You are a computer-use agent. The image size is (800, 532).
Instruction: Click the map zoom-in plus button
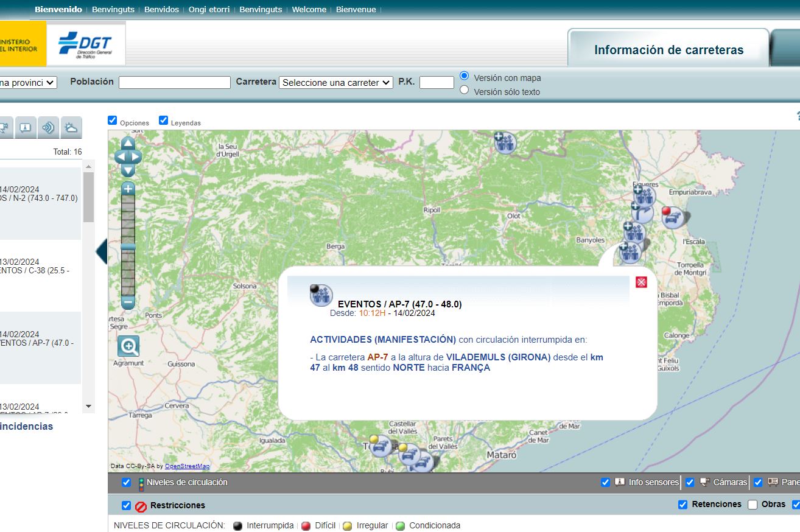(128, 189)
